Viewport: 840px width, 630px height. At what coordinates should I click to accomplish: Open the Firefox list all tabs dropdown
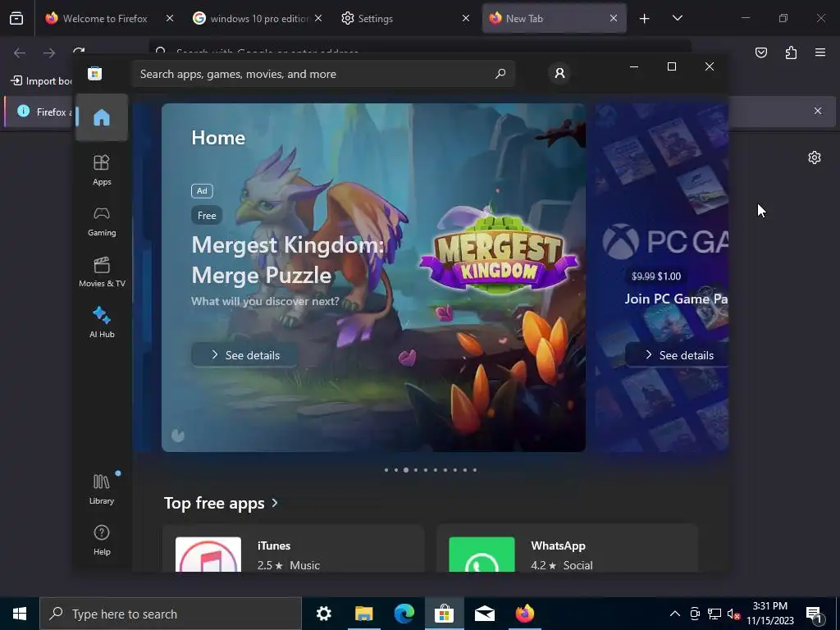click(x=677, y=18)
